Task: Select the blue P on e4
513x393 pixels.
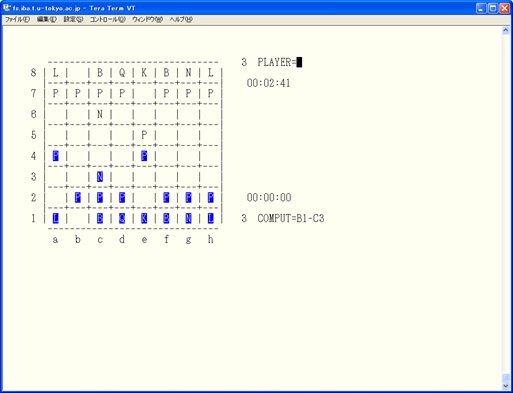Action: (144, 156)
